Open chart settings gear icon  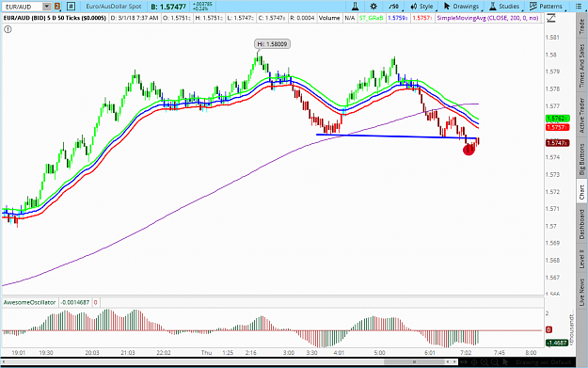pyautogui.click(x=373, y=7)
